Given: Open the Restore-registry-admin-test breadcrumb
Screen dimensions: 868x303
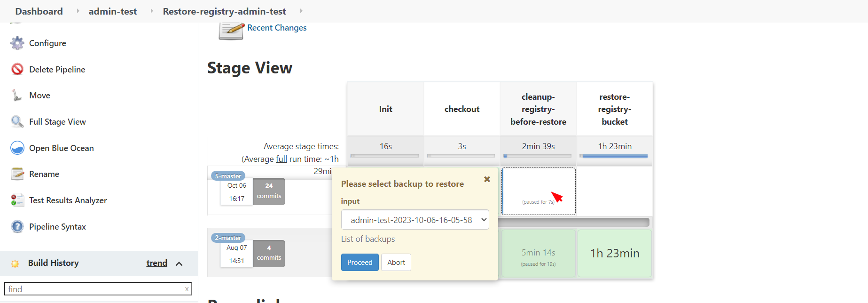Looking at the screenshot, I should [x=224, y=11].
